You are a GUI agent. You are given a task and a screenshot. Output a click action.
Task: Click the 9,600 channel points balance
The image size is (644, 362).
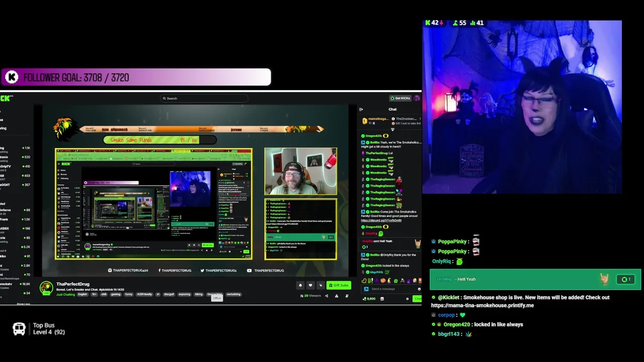(x=369, y=299)
